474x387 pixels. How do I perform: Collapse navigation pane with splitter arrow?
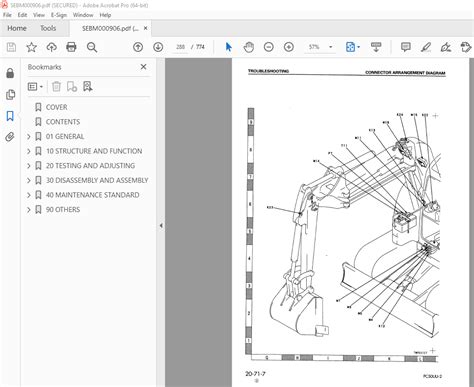click(161, 226)
